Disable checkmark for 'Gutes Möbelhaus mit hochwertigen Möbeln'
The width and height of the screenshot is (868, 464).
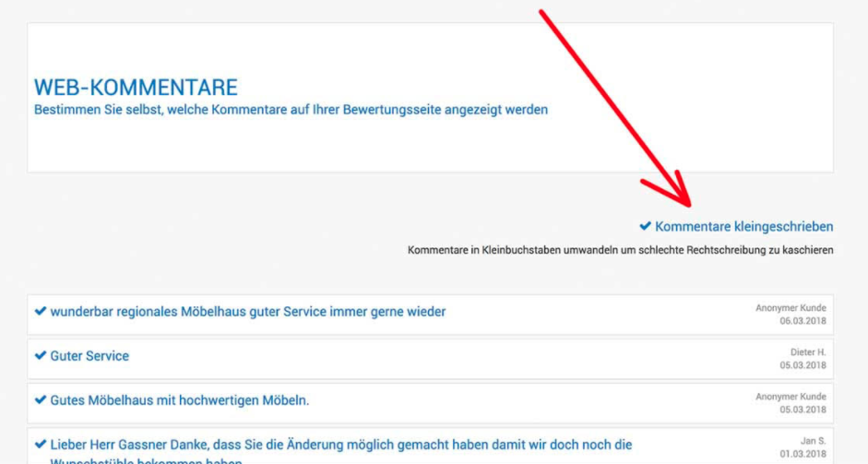(40, 400)
